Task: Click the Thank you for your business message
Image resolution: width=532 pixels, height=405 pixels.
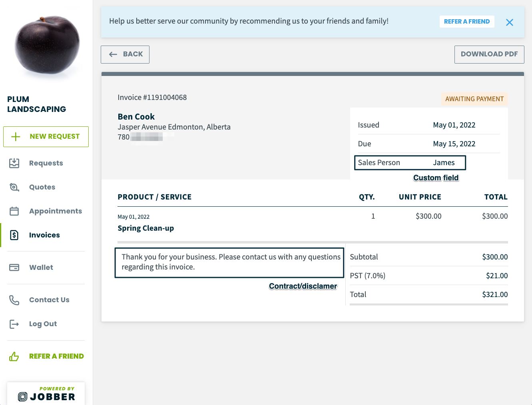Action: point(231,262)
